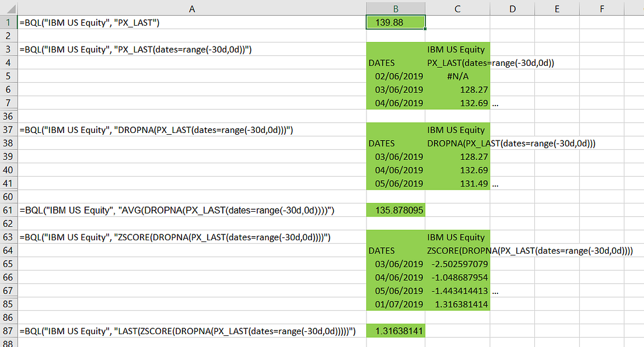The image size is (644, 347).
Task: Select column A header
Action: pos(192,8)
